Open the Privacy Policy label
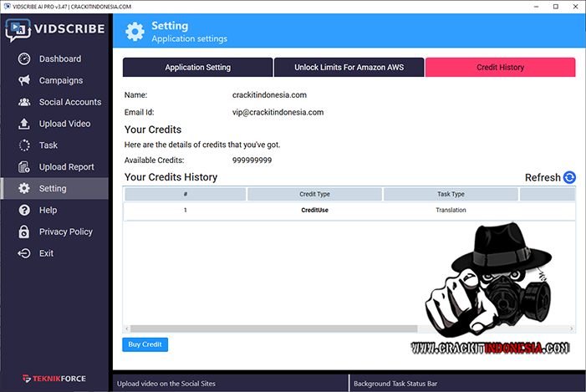The width and height of the screenshot is (586, 392). (66, 232)
